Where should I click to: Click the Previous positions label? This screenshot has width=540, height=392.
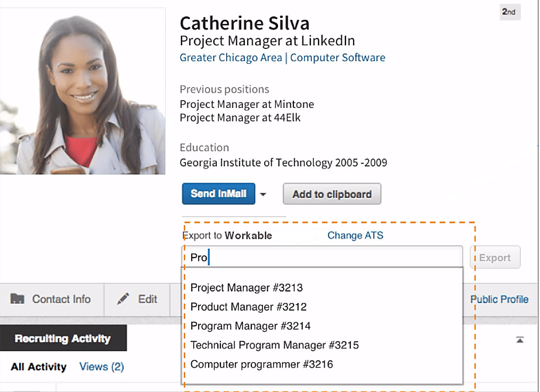(224, 89)
